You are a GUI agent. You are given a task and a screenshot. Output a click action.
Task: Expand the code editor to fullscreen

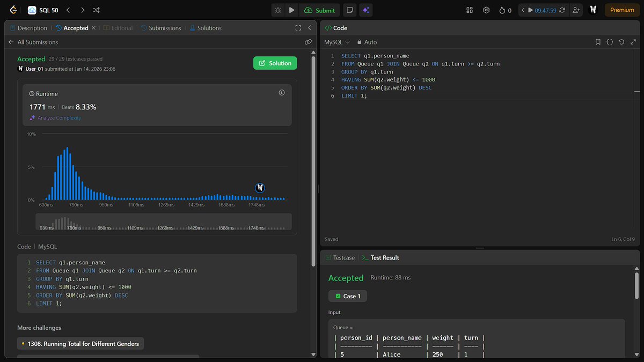pos(633,42)
